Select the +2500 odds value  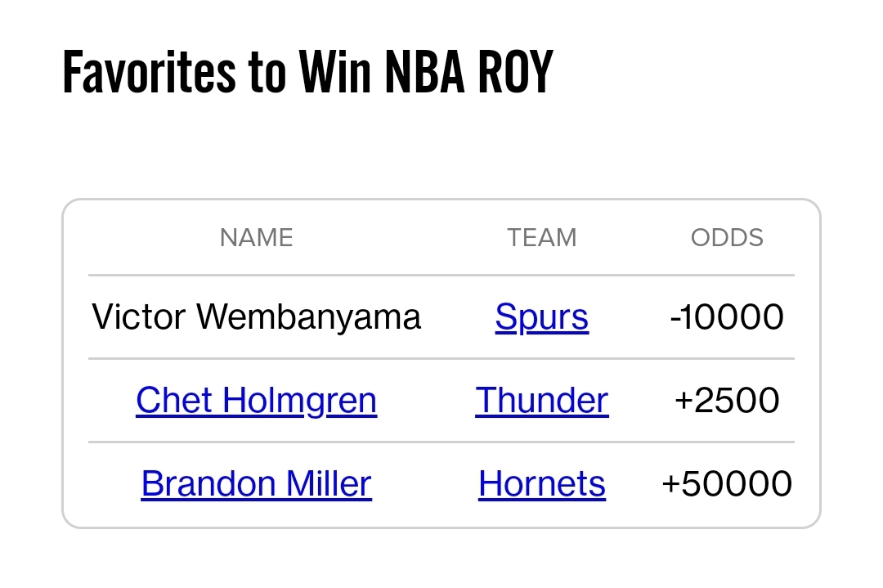tap(727, 401)
